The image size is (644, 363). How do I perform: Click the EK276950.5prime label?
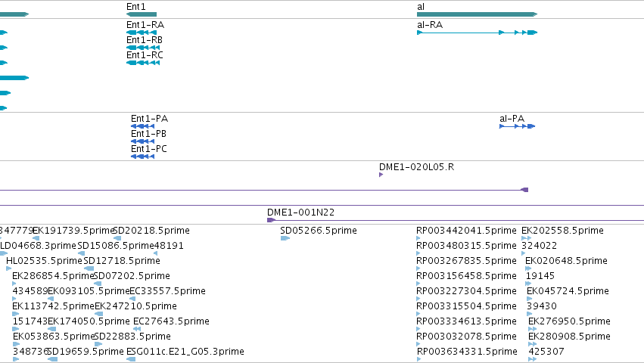(569, 321)
